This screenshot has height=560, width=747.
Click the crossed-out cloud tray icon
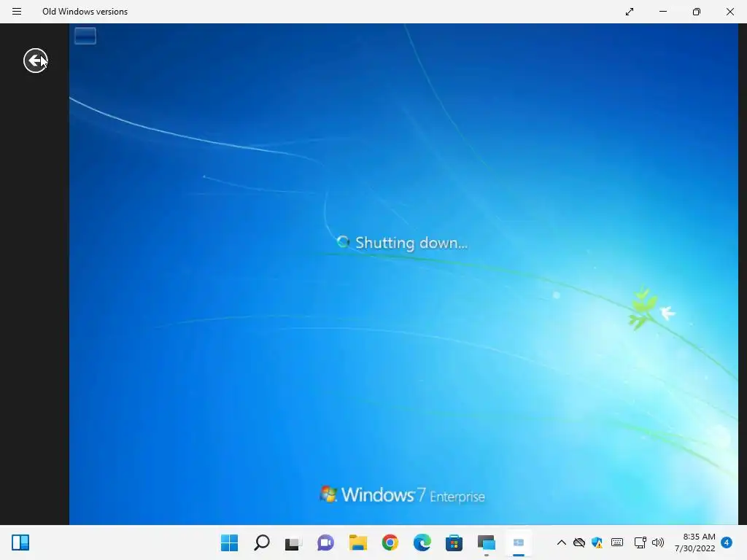coord(578,542)
